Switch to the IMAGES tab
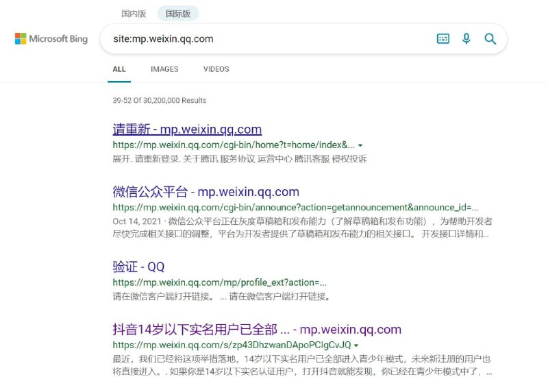Viewport: 548px width, 392px height. click(164, 69)
